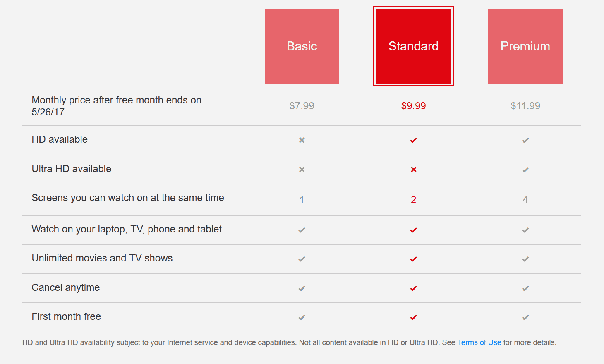Click the $11.99 Premium price
Viewport: 604px width, 364px height.
[525, 106]
